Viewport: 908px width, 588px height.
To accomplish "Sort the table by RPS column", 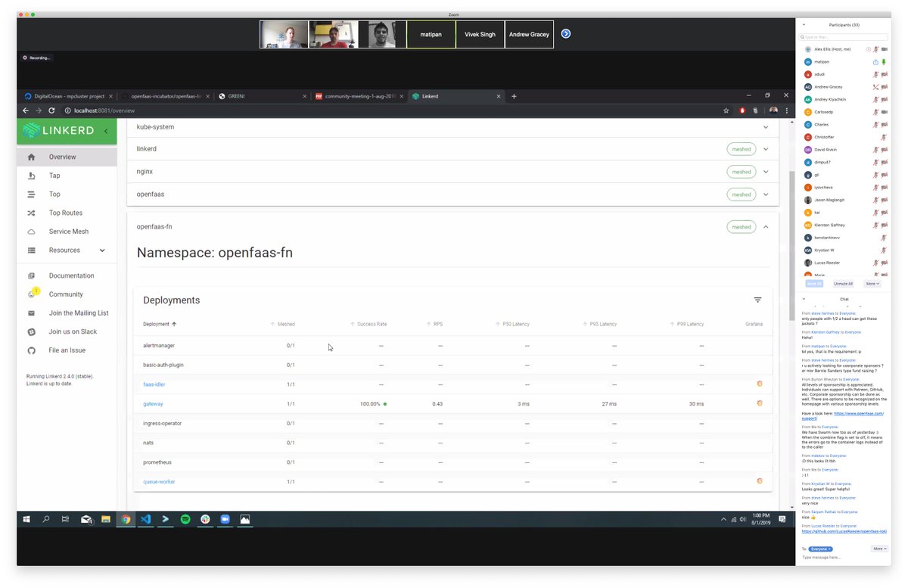I will point(435,324).
